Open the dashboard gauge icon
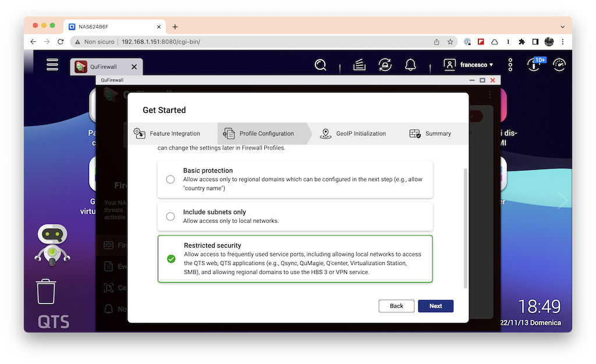Screen dimensions: 596x364 coord(559,65)
